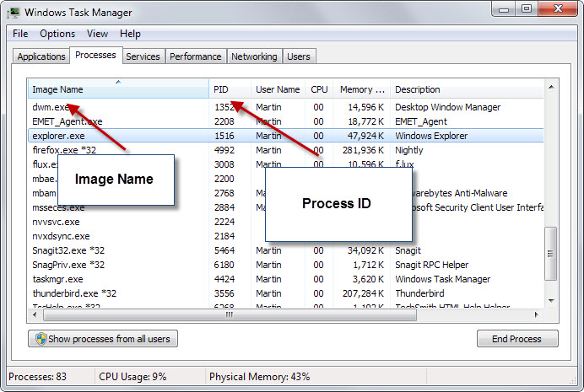Image resolution: width=584 pixels, height=392 pixels.
Task: Click the shield icon on Show processes button
Action: click(x=41, y=339)
